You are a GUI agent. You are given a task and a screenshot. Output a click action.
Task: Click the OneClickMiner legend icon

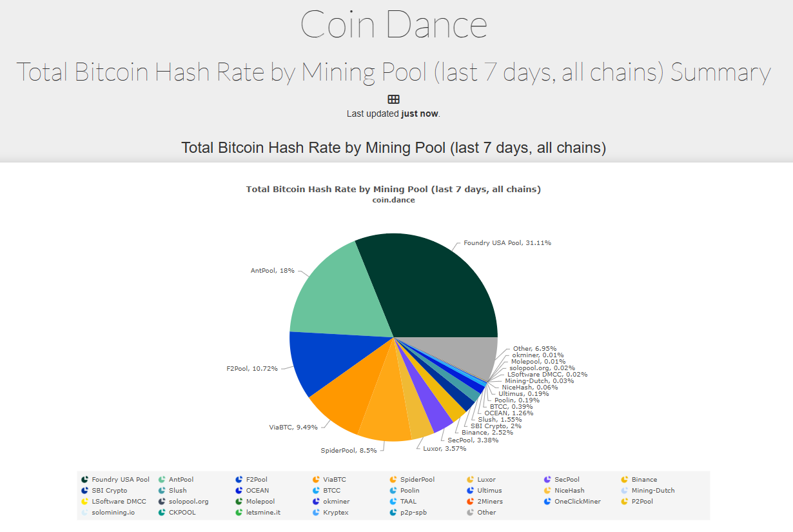[x=547, y=501]
